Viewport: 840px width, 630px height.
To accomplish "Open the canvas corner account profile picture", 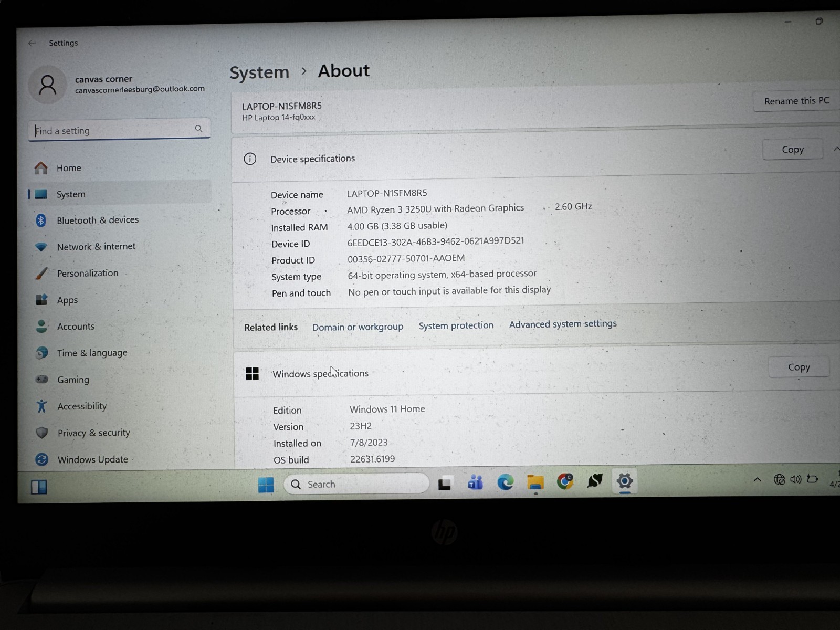I will click(47, 85).
